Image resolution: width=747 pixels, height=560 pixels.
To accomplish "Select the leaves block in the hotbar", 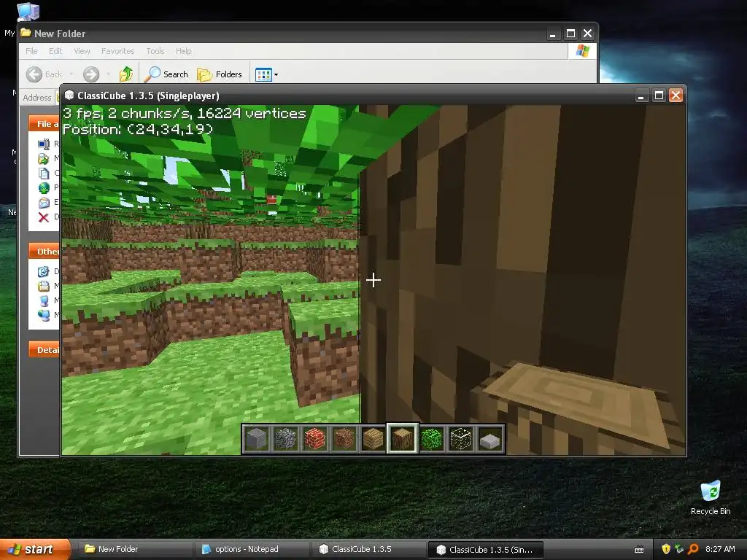I will point(432,438).
